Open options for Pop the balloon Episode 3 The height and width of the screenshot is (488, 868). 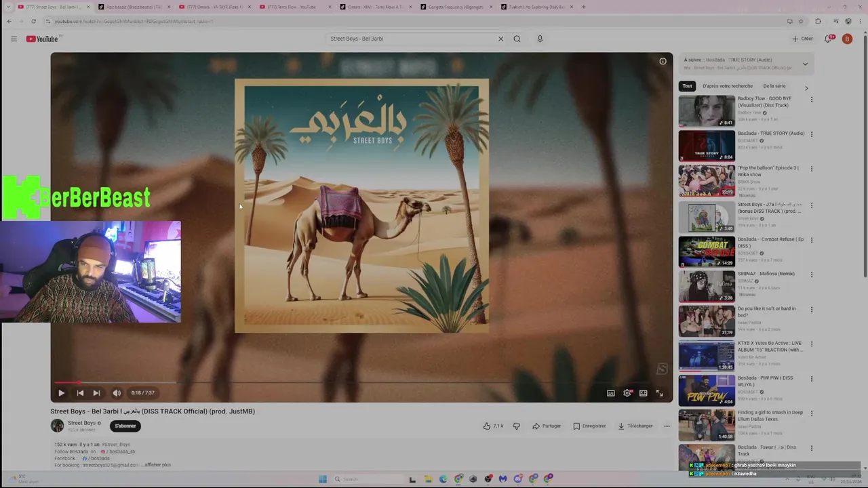(811, 169)
